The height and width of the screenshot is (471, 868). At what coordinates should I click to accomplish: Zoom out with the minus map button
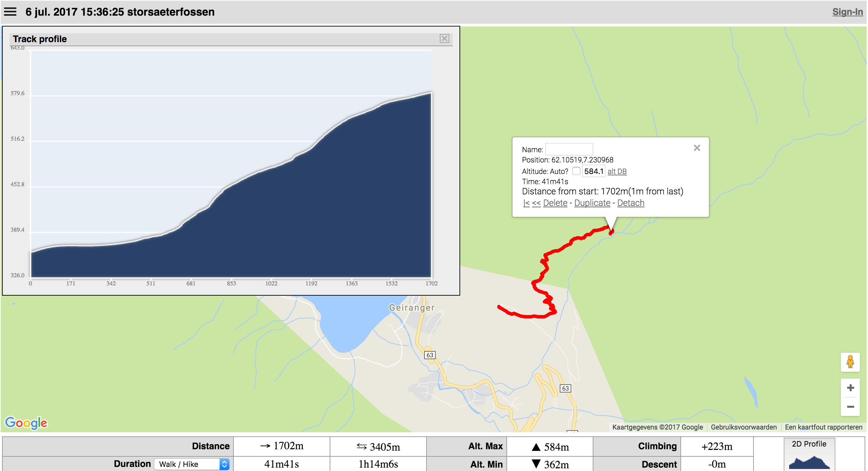850,407
